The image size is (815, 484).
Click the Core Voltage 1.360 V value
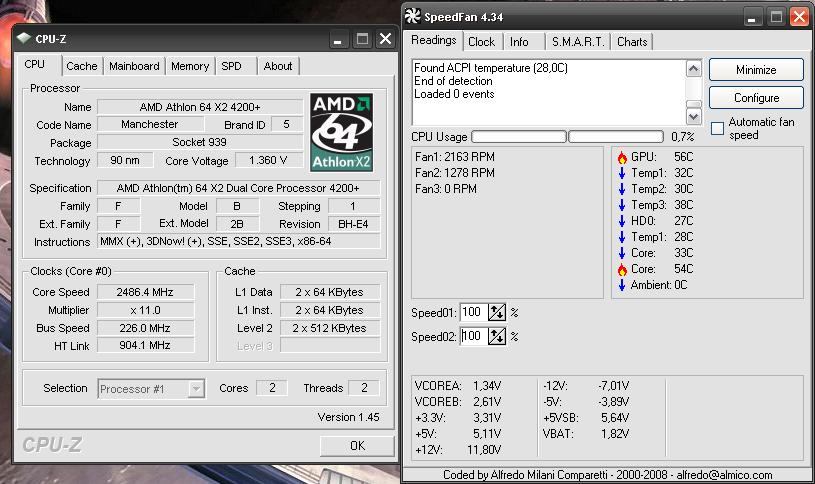tap(269, 160)
